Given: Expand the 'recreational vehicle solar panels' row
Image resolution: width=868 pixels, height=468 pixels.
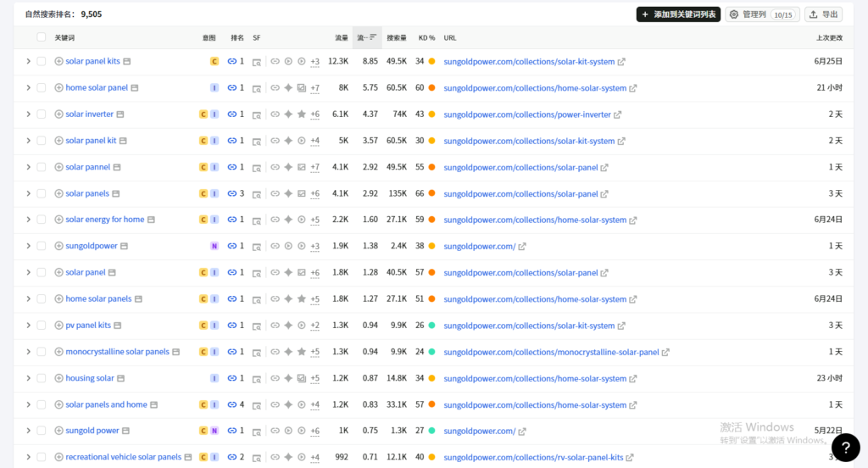Looking at the screenshot, I should coord(28,458).
